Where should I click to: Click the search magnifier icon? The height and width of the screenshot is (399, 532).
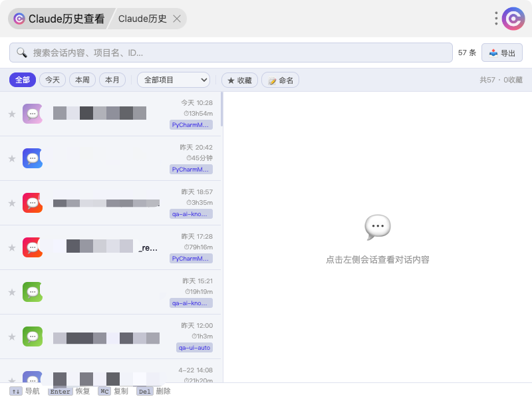(22, 53)
